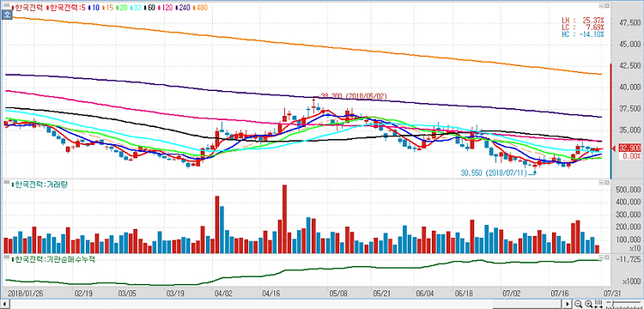Click the -11,725 institutional net-buy axis value
Screen dimensions: 644x309
[629, 259]
